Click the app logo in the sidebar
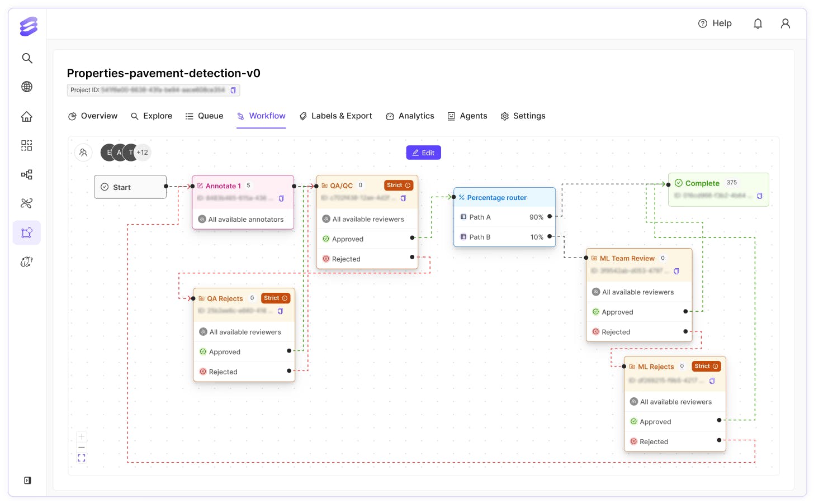Image resolution: width=814 pixels, height=504 pixels. click(29, 26)
